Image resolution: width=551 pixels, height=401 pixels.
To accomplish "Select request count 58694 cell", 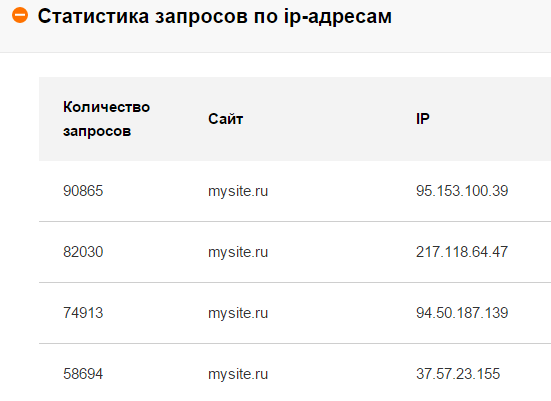I will coord(83,374).
